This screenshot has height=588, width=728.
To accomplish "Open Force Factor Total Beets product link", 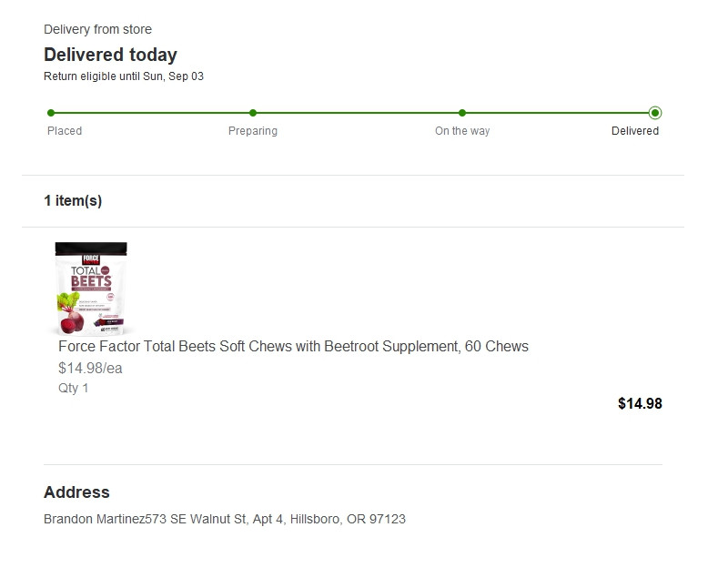I will point(293,347).
